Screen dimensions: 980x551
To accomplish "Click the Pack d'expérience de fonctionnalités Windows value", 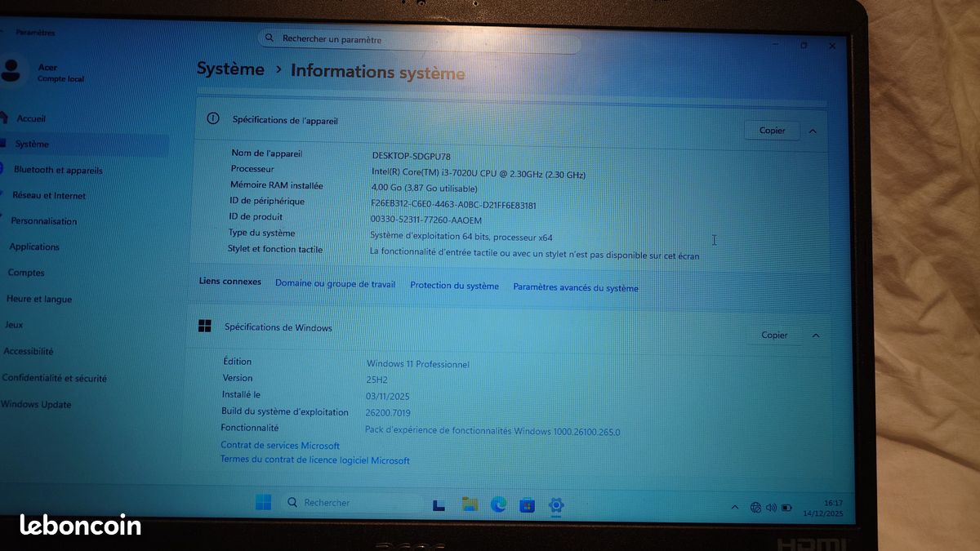I will (492, 431).
